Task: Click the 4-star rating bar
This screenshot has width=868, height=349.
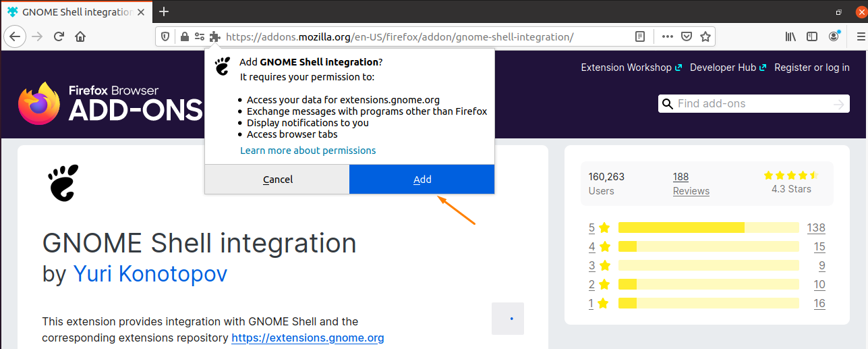Action: pyautogui.click(x=709, y=246)
